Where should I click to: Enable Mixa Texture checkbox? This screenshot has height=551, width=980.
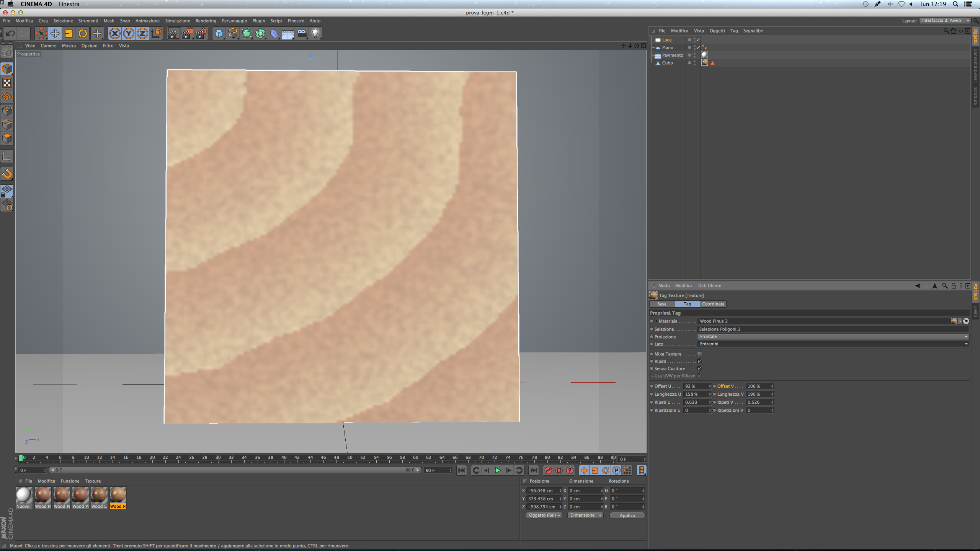click(x=699, y=354)
